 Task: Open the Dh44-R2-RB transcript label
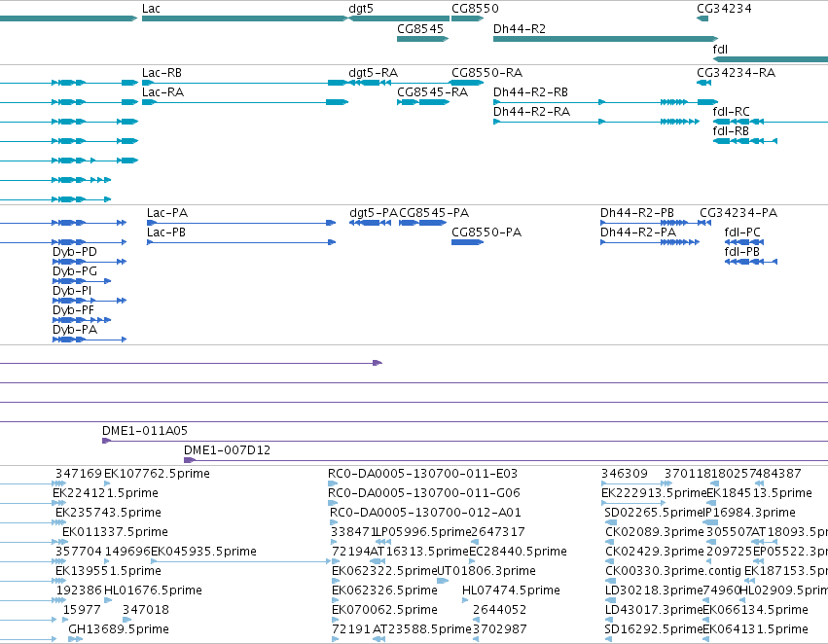click(x=530, y=92)
